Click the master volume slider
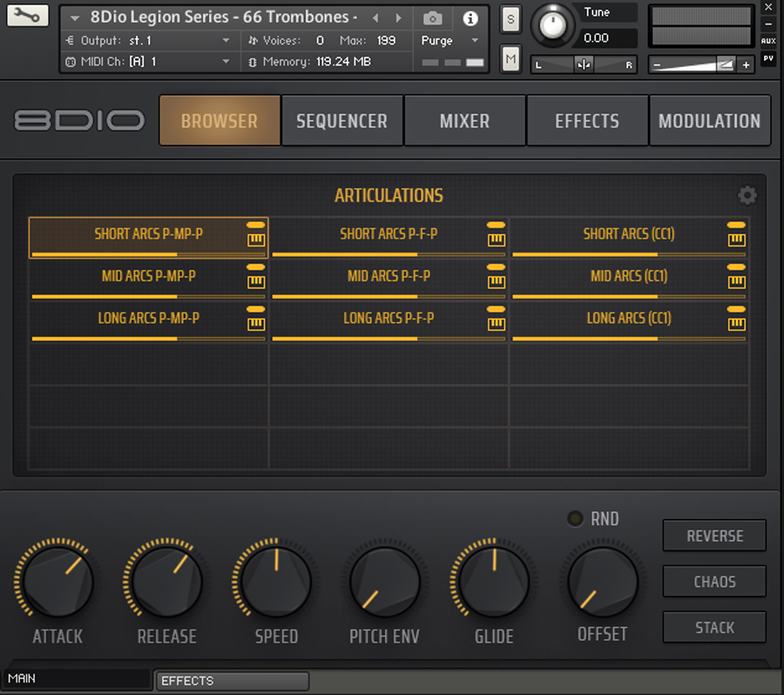 tap(695, 65)
